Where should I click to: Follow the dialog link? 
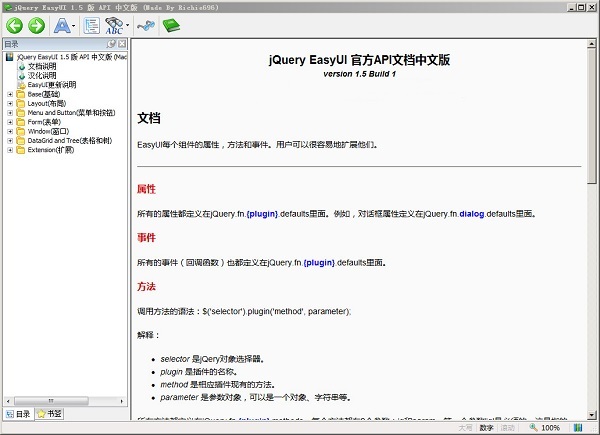click(471, 214)
